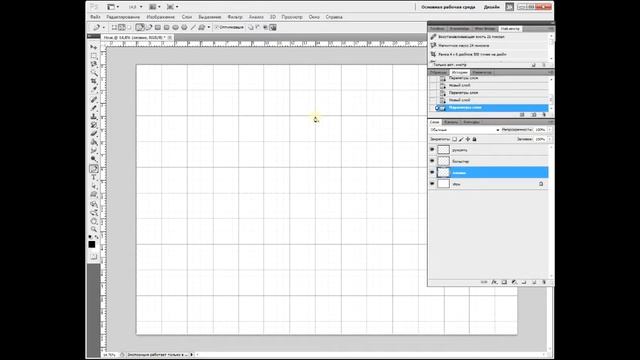
Task: Select the Gradient tool
Action: (x=94, y=142)
